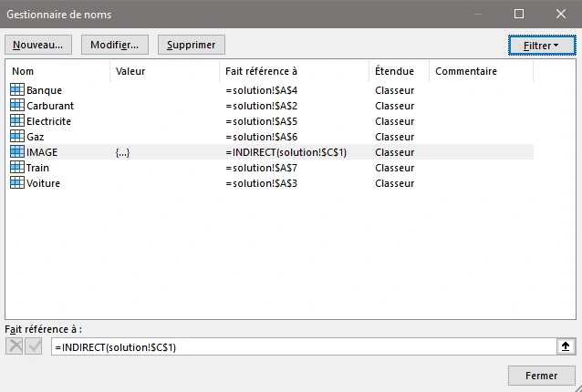Close the dialog with Fermer button
Viewport: 582px width, 392px height.
[542, 376]
